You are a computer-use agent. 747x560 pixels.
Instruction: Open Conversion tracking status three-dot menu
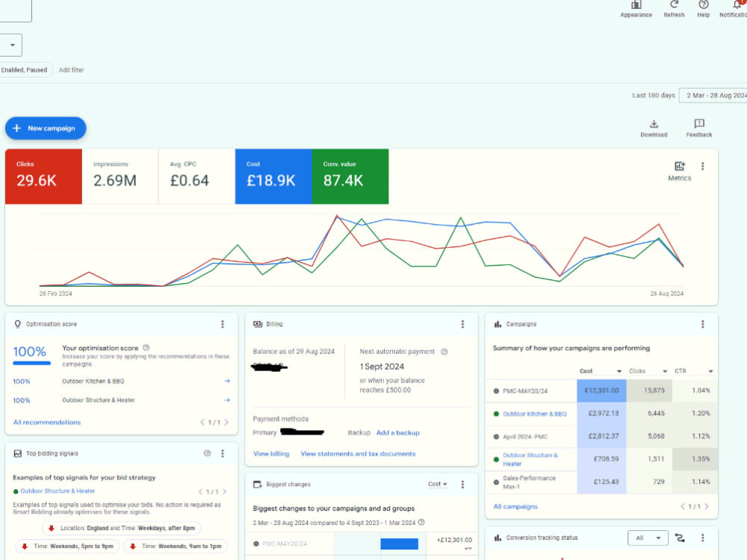coord(702,538)
